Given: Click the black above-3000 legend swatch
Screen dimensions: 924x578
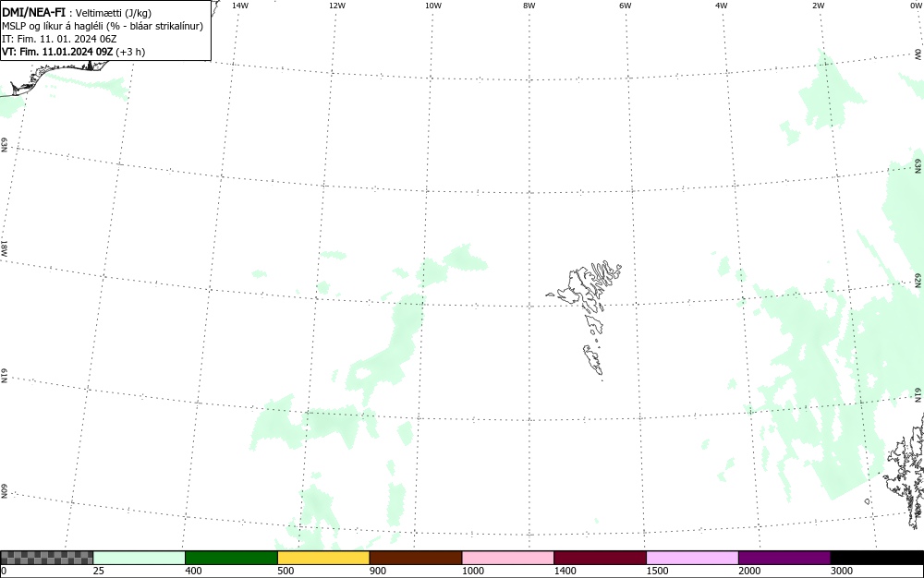Looking at the screenshot, I should [877, 558].
